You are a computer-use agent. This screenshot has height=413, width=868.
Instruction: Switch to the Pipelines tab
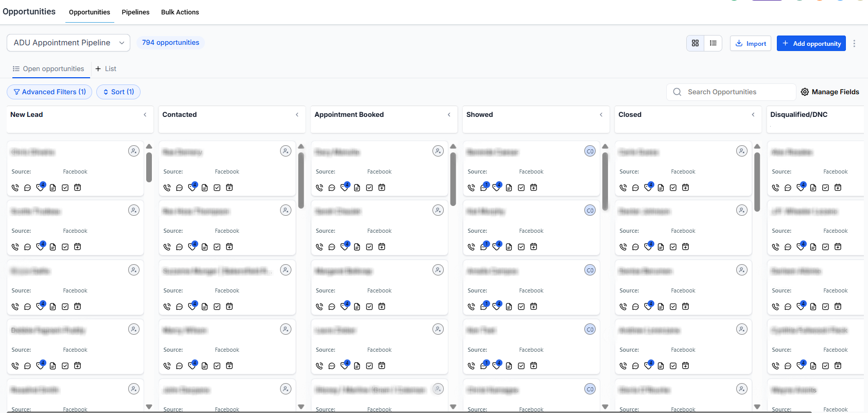point(135,12)
